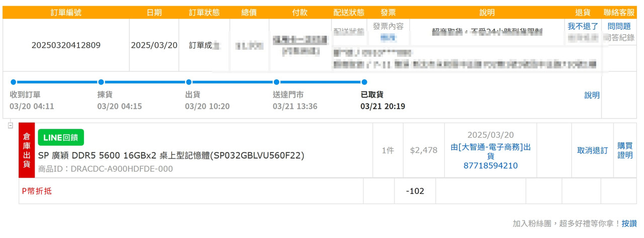The height and width of the screenshot is (238, 644).
Task: Click the 已取貨 timeline dot
Action: pos(364,82)
